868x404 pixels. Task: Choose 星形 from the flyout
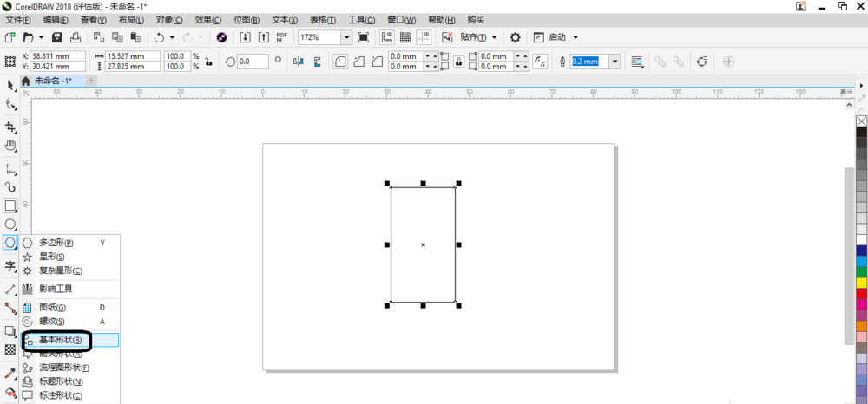[x=51, y=257]
